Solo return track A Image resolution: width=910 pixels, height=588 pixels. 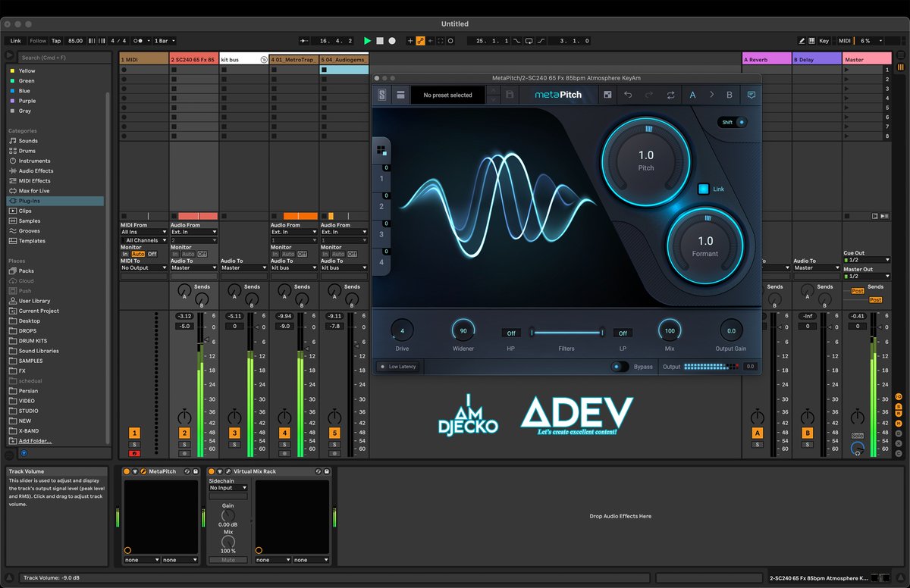(757, 444)
